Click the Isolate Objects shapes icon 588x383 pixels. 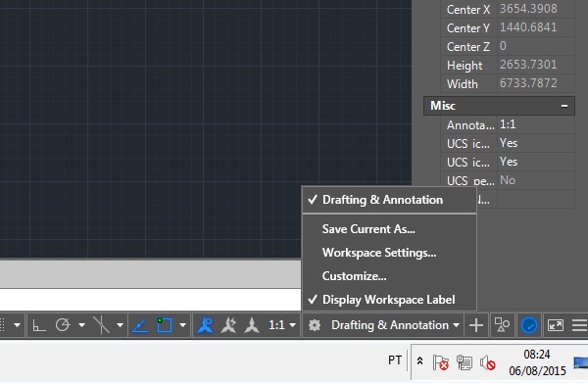pos(502,325)
